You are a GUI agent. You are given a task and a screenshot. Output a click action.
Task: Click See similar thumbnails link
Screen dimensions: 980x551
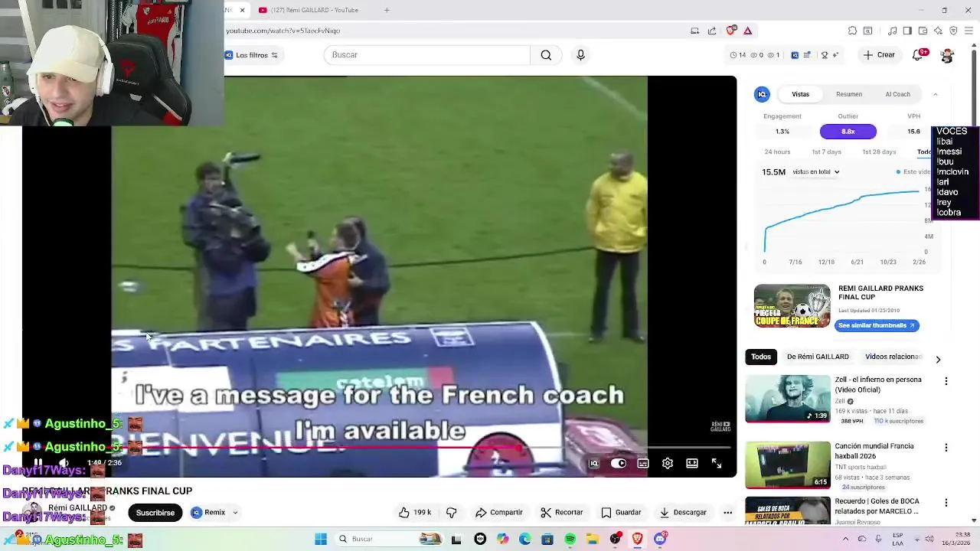click(x=876, y=325)
